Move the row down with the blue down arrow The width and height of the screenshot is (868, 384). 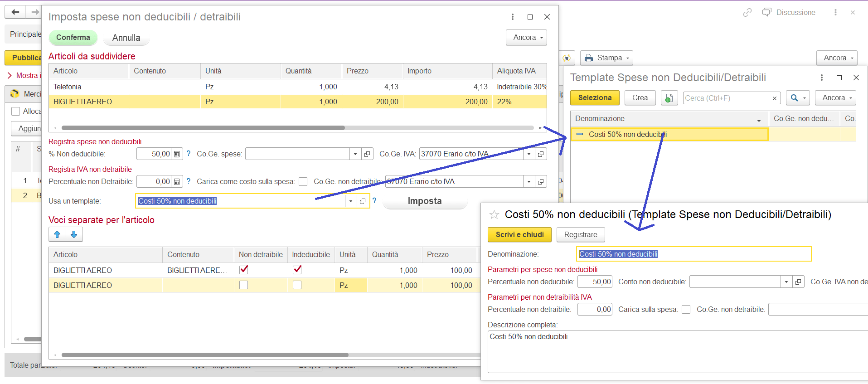tap(74, 234)
